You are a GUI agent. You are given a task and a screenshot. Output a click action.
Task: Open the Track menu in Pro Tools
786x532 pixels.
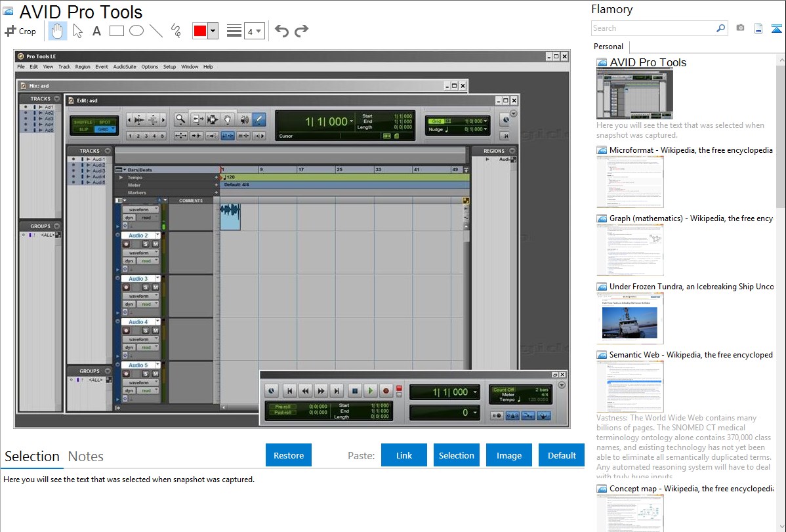click(x=64, y=67)
